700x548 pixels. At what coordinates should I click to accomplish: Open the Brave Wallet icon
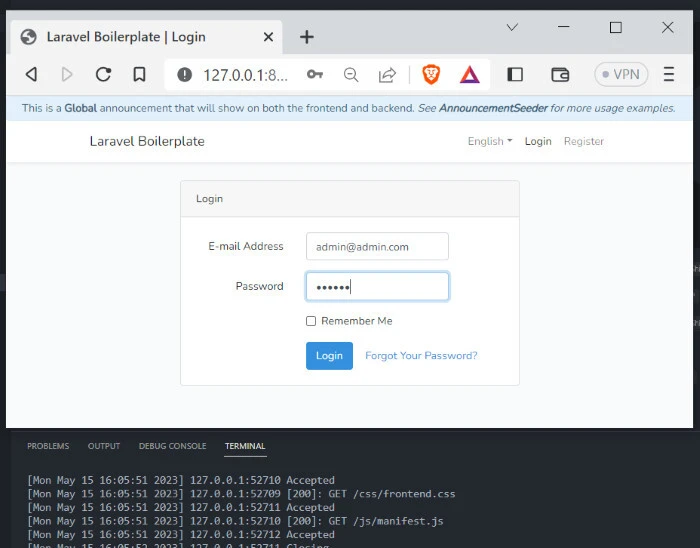[560, 74]
